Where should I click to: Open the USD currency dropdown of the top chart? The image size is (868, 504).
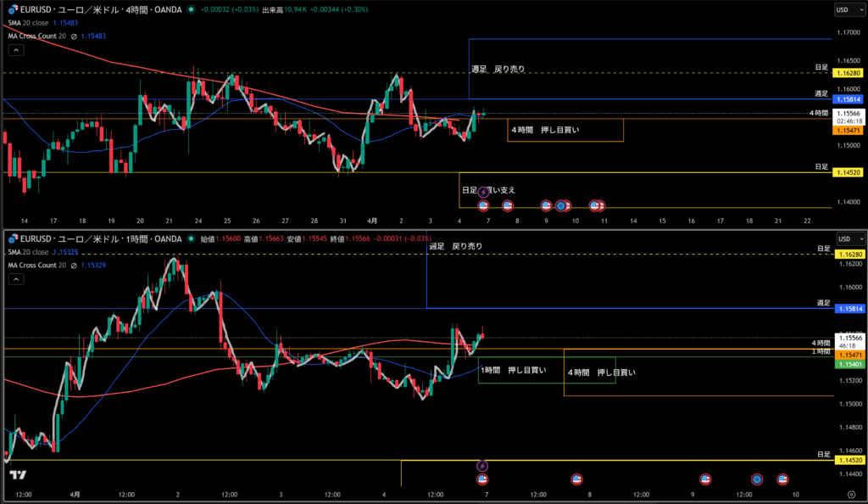pyautogui.click(x=844, y=9)
